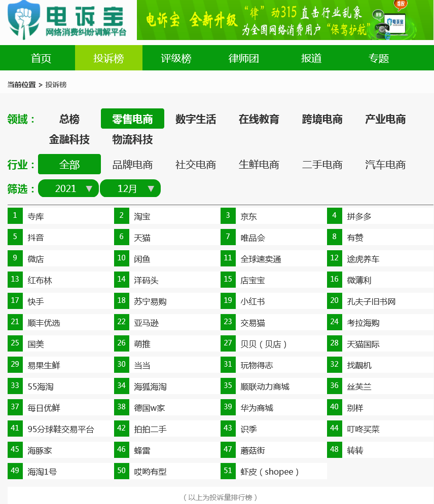Click the 电诉宝 shield logo
This screenshot has width=434, height=504.
(x=24, y=20)
